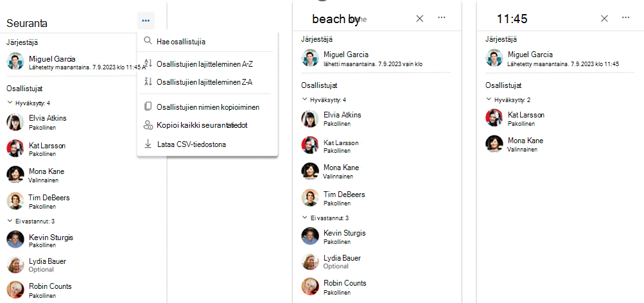Click the Z-A sort icon in menu

148,82
